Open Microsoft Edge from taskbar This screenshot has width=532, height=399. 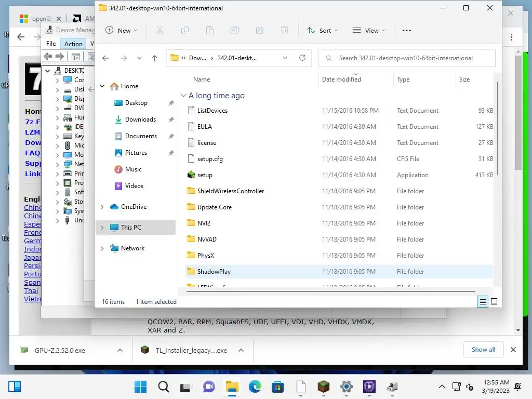click(x=255, y=387)
